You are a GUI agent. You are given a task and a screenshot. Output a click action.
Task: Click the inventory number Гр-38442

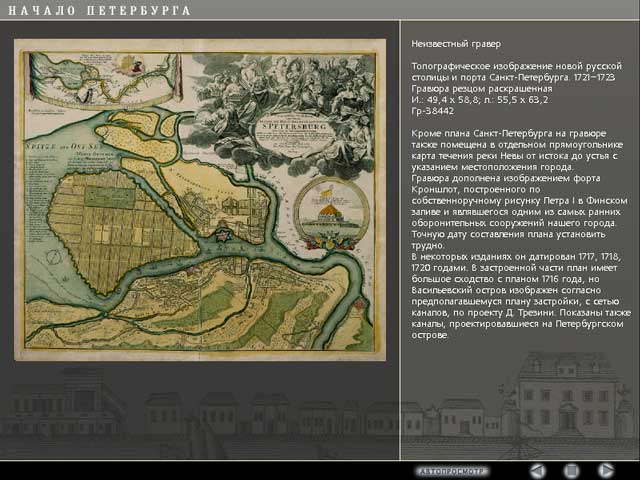(x=433, y=110)
